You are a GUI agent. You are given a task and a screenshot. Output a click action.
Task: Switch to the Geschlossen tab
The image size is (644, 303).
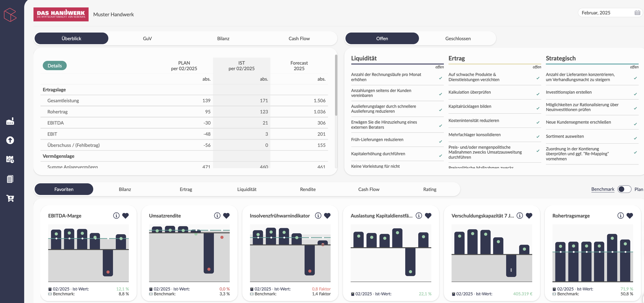458,39
